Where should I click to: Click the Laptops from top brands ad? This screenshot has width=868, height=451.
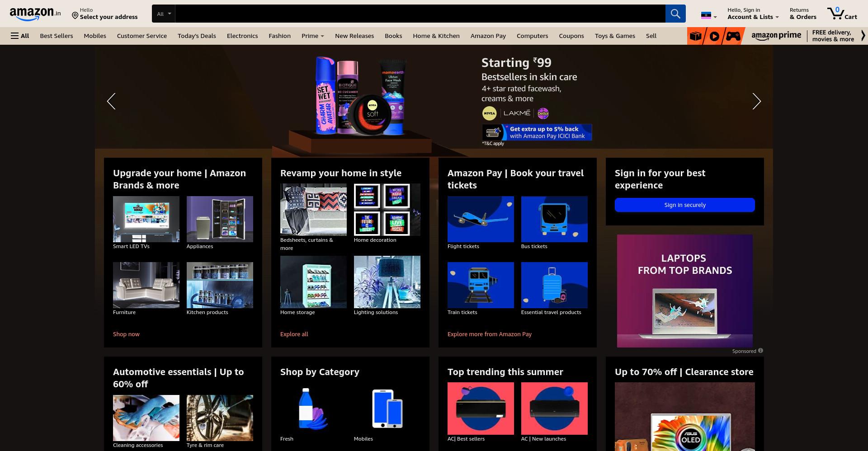(x=685, y=291)
